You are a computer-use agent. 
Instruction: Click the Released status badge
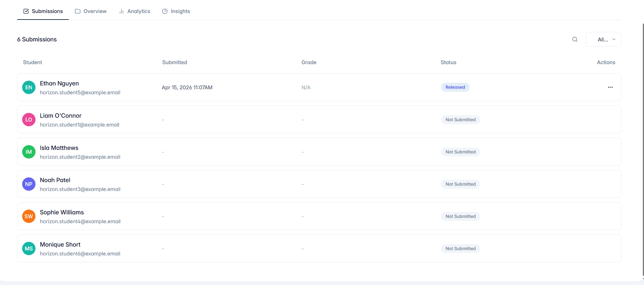[455, 87]
